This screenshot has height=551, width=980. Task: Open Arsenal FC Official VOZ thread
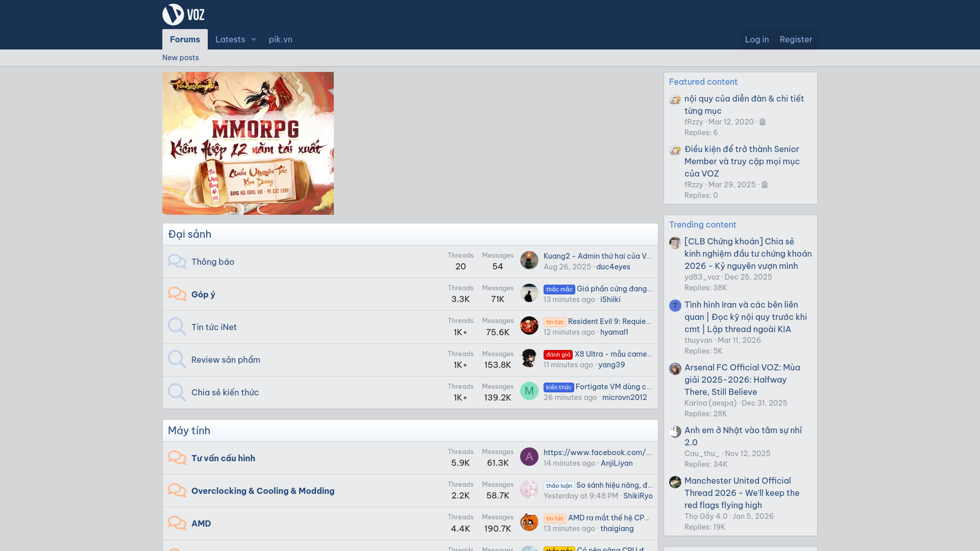point(742,380)
